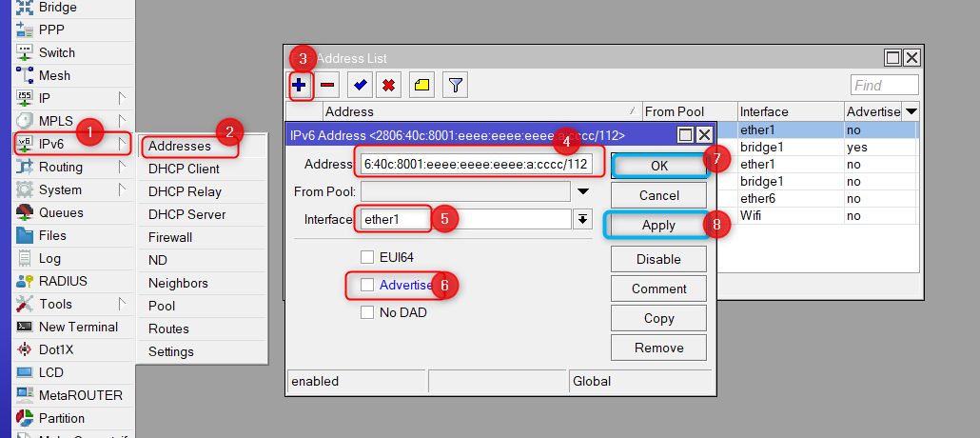Toggle the Advertise checkbox
980x438 pixels.
click(367, 285)
